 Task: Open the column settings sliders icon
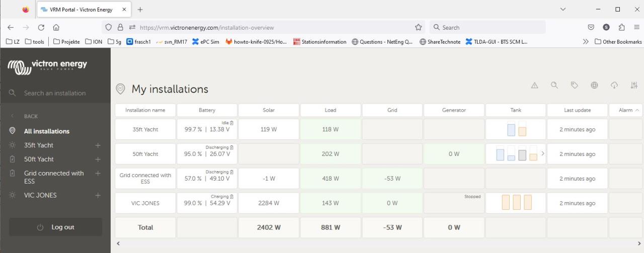point(634,86)
